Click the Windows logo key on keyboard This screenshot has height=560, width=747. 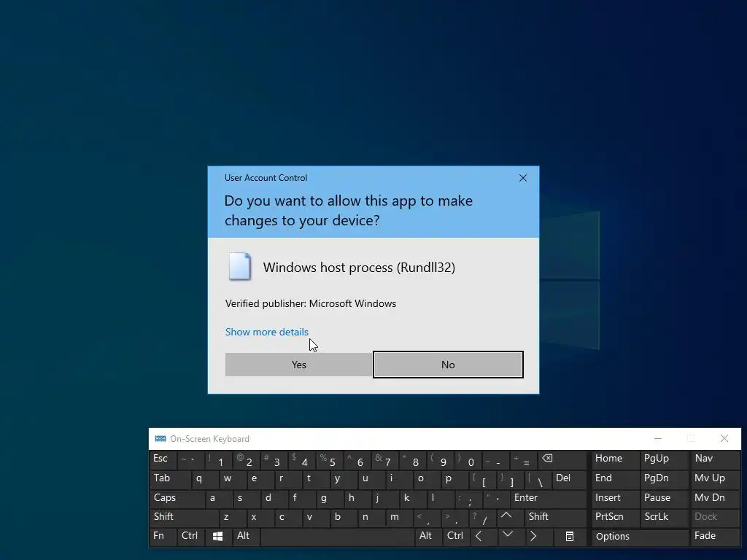217,537
